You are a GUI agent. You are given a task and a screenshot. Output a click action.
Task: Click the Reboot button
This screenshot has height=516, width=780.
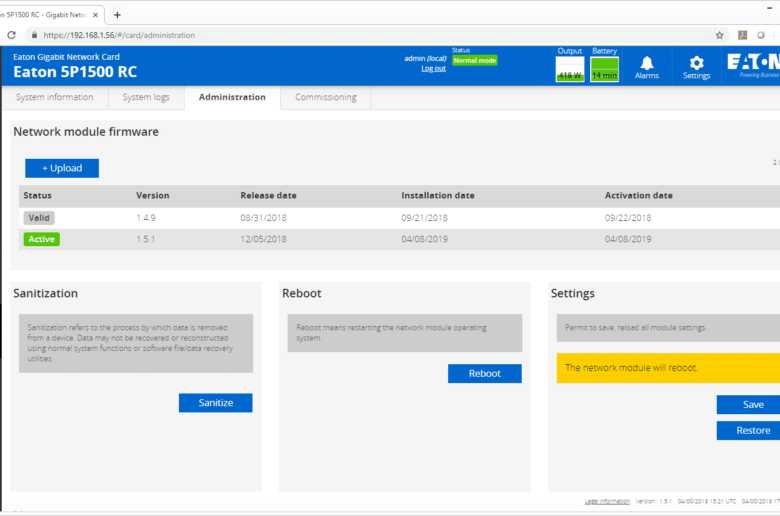(x=485, y=373)
